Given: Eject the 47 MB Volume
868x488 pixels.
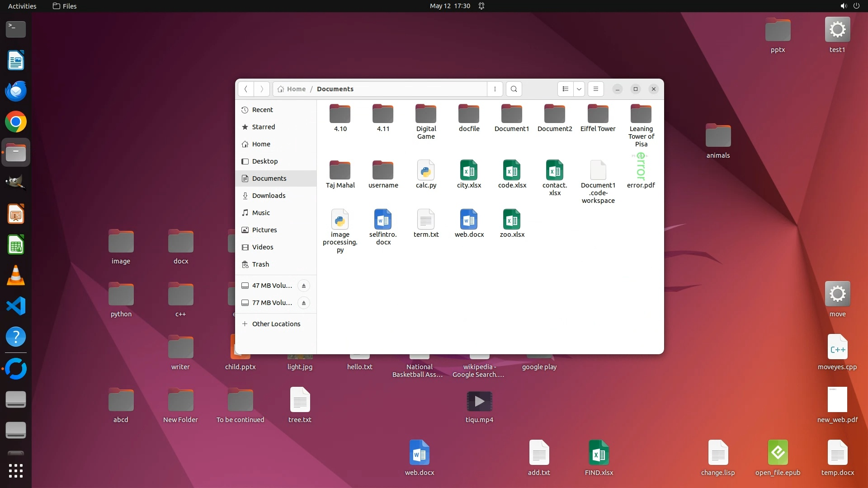Looking at the screenshot, I should 304,286.
